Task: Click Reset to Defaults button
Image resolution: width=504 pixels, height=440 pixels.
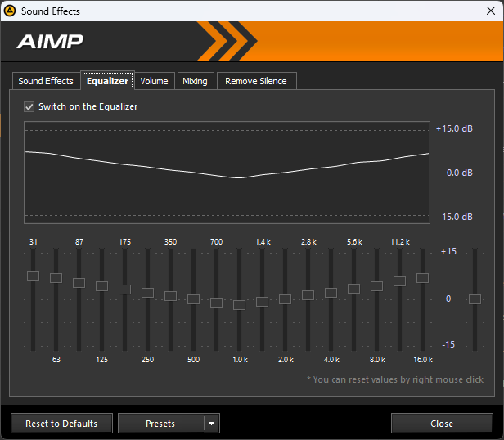Action: point(61,424)
